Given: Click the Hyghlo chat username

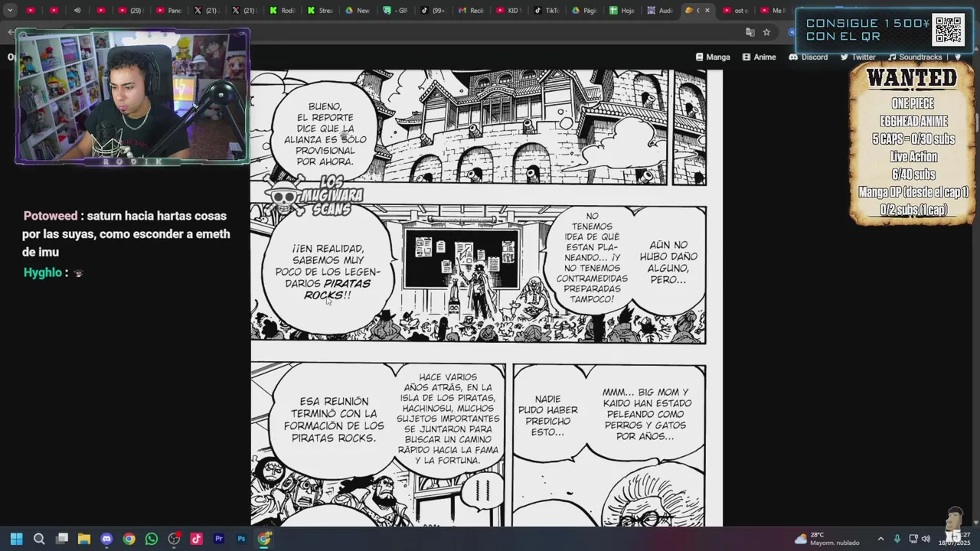Looking at the screenshot, I should (42, 272).
